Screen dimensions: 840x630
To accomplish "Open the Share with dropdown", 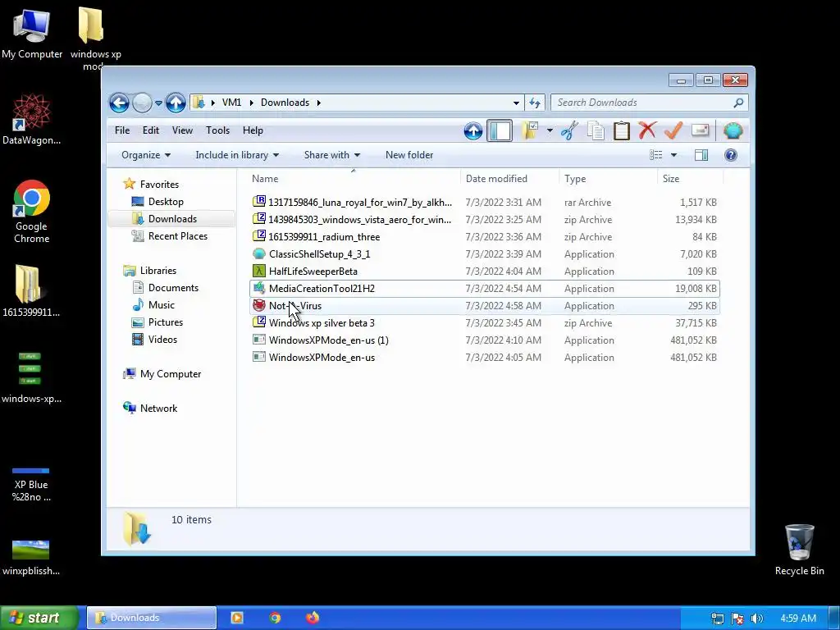I will click(331, 155).
